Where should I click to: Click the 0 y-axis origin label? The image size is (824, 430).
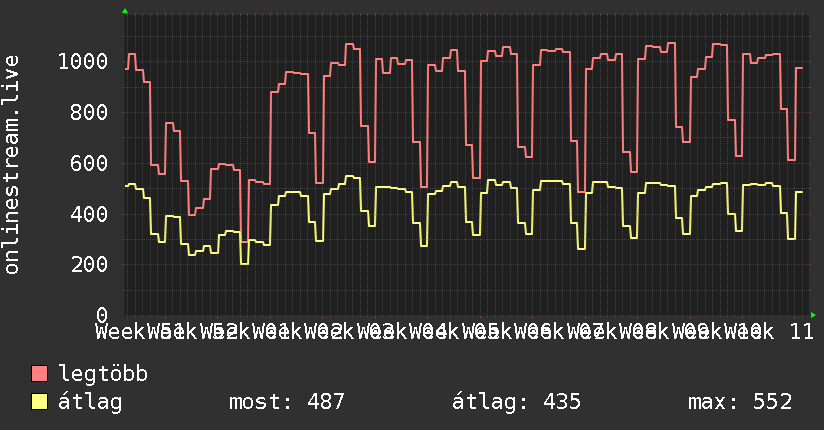102,315
